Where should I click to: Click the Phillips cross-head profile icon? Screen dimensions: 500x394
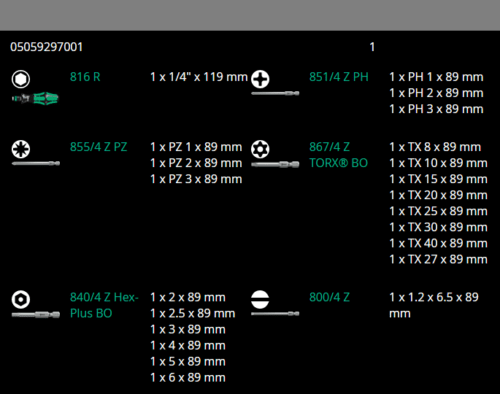pos(260,79)
